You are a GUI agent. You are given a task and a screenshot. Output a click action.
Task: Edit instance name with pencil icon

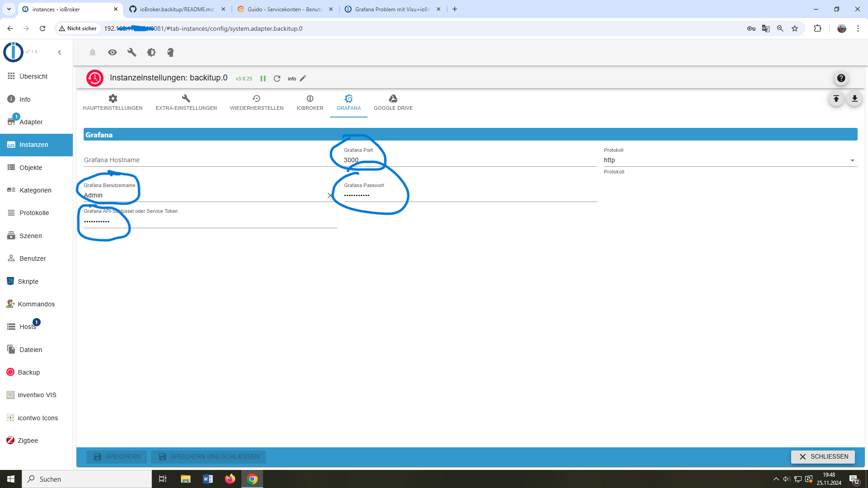(303, 79)
